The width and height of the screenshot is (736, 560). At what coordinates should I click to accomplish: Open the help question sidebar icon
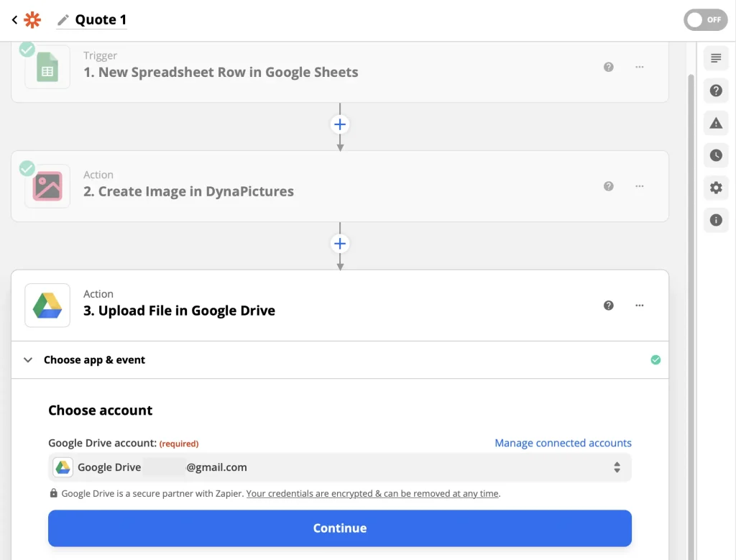coord(716,91)
